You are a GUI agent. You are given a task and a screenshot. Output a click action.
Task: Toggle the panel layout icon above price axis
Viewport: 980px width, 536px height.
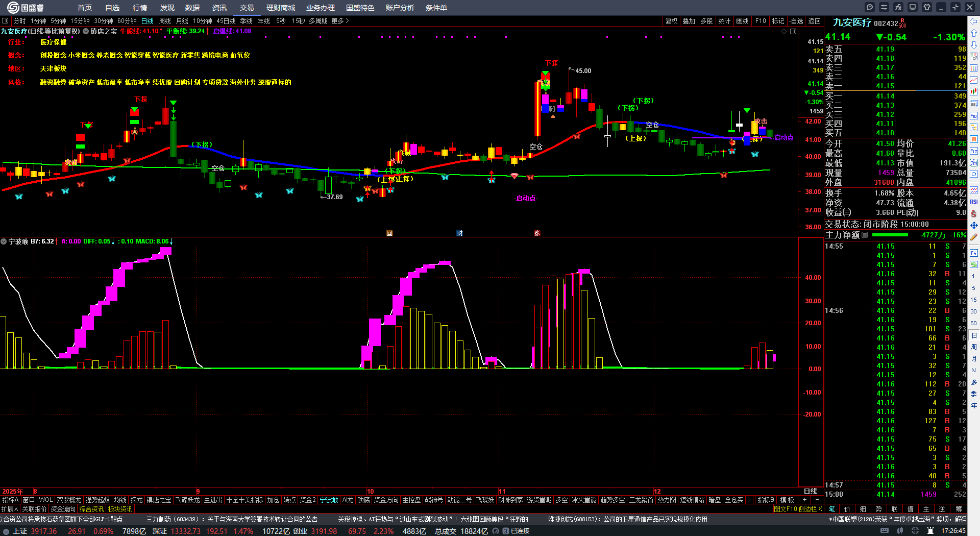point(793,31)
